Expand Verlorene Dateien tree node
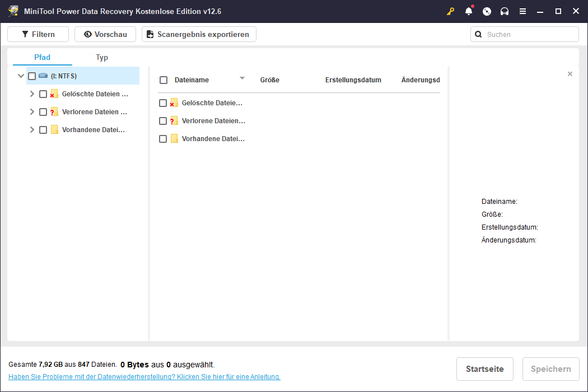Screen dimensions: 588x392 coord(32,112)
